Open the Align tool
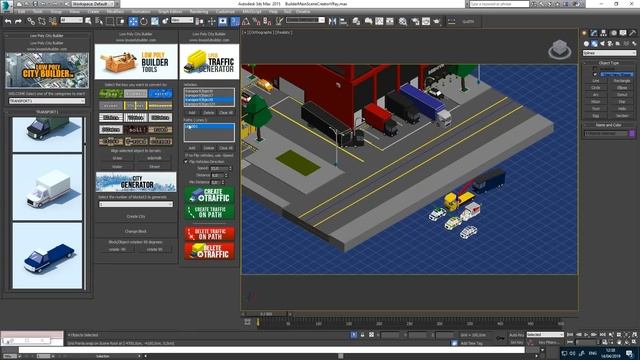This screenshot has width=640, height=360. pyautogui.click(x=343, y=21)
